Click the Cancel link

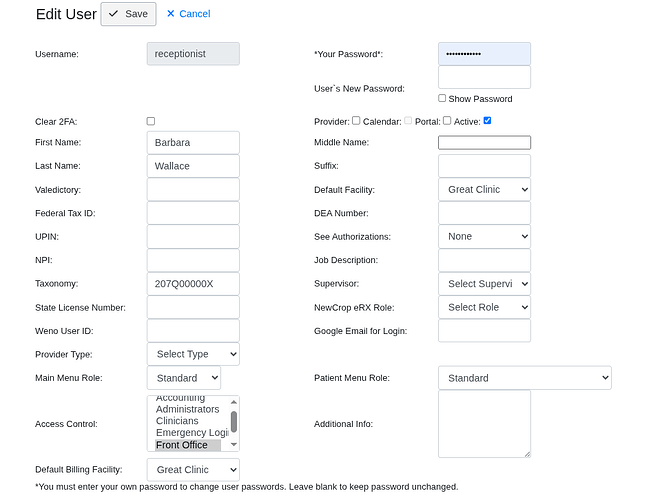tap(188, 14)
